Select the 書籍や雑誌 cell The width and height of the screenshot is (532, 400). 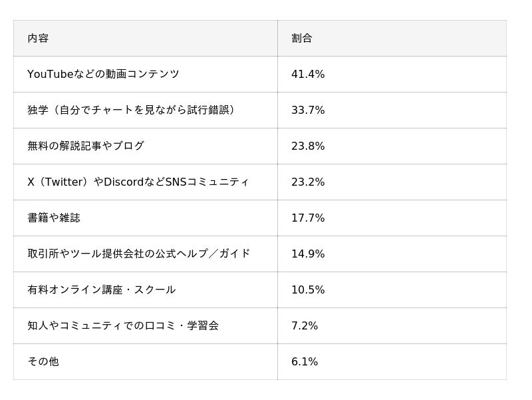click(x=54, y=218)
